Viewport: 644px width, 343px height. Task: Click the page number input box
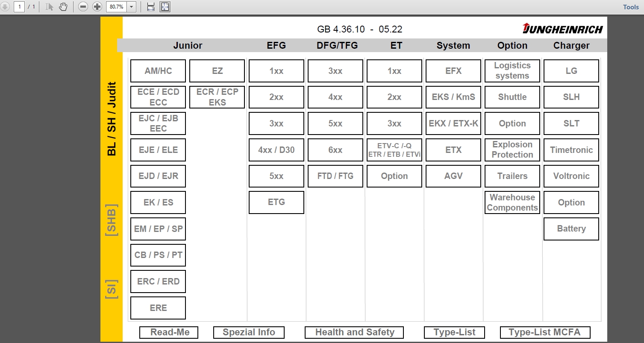[x=19, y=7]
